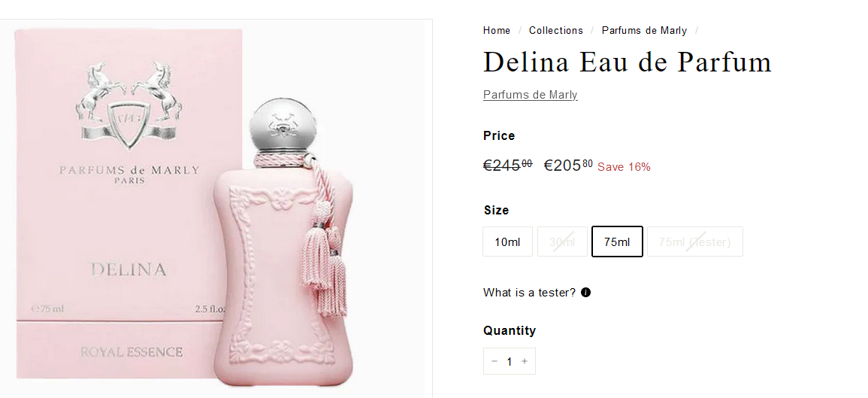
Task: Click the red Save 16% label
Action: (624, 167)
